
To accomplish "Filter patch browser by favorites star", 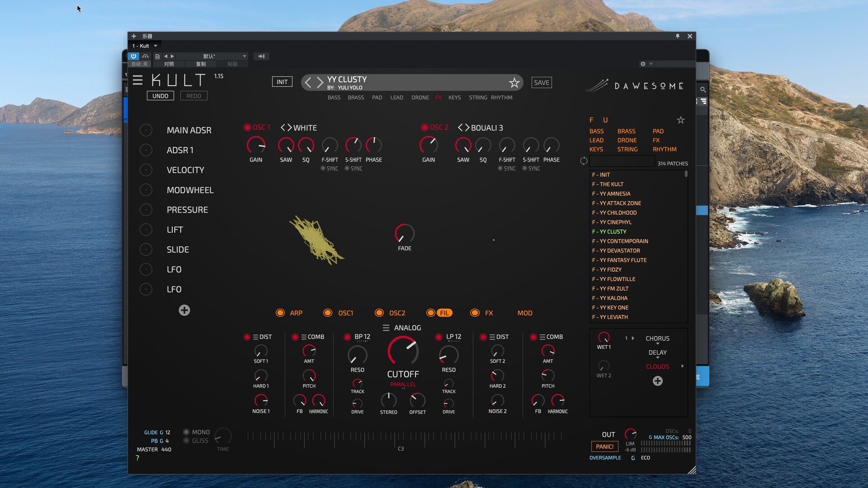I will (680, 120).
